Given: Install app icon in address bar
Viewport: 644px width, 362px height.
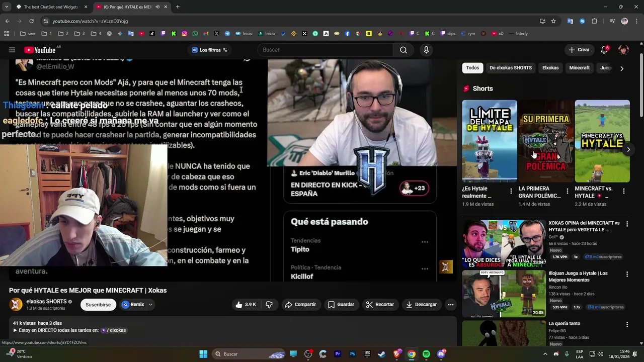Looking at the screenshot, I should [x=542, y=21].
